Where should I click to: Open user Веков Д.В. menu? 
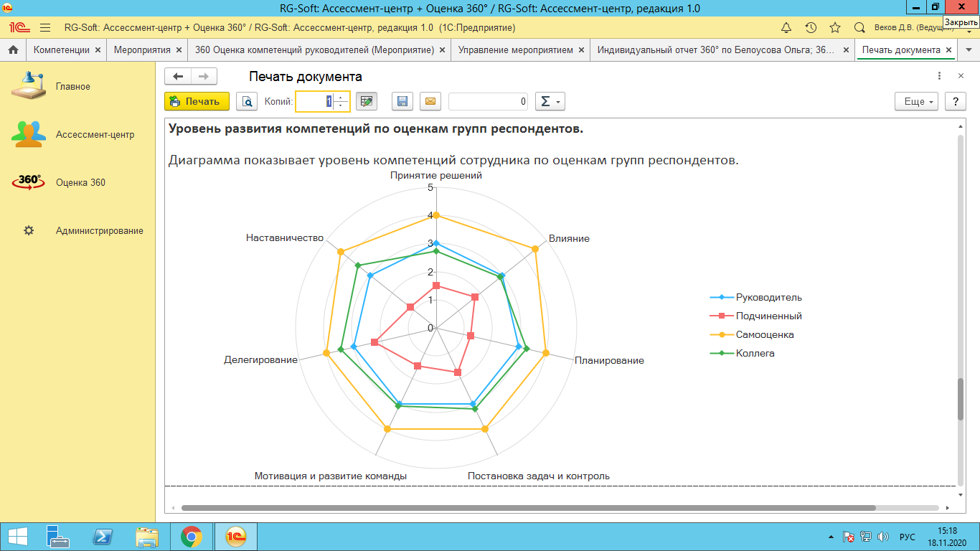(913, 28)
